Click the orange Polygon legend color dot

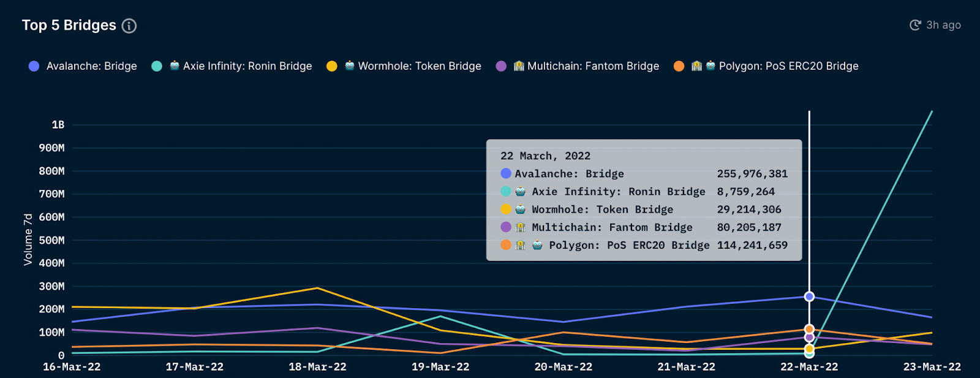click(679, 66)
